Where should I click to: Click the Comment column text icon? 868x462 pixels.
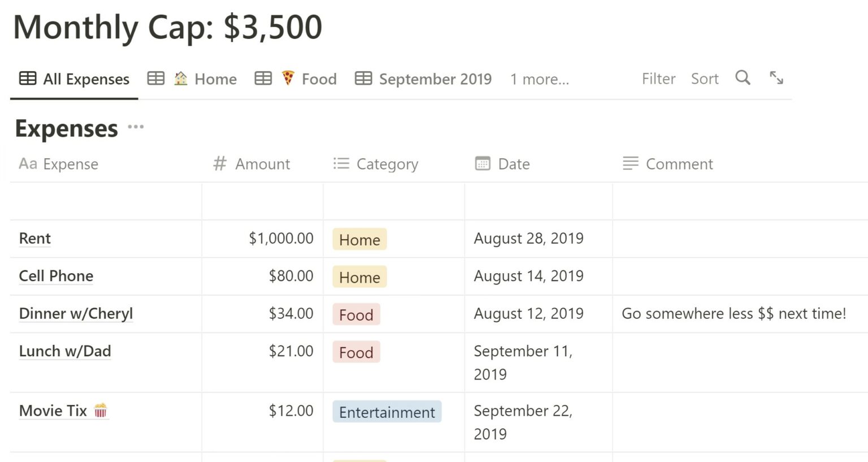(x=631, y=164)
